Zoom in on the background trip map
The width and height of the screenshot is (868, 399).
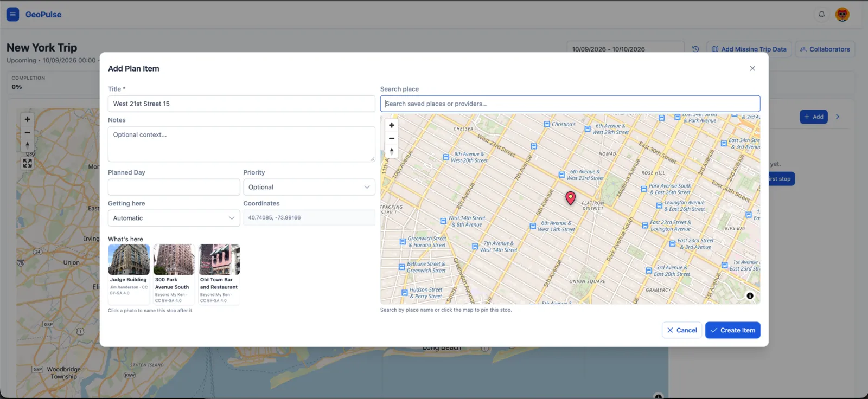point(27,119)
